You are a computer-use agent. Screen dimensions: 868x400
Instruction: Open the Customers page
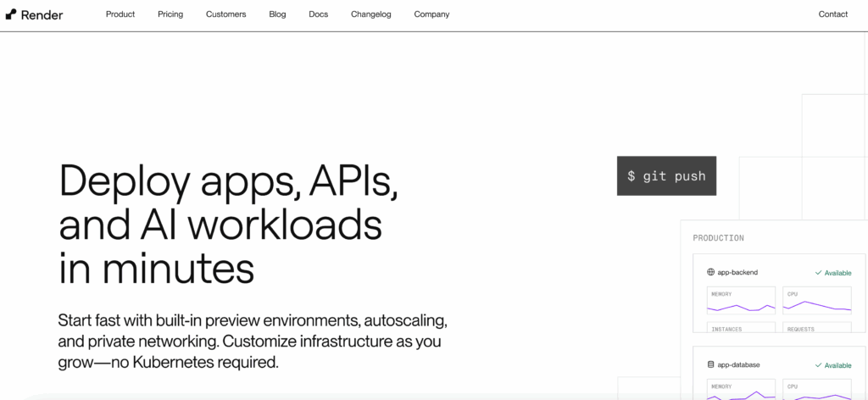(x=225, y=14)
